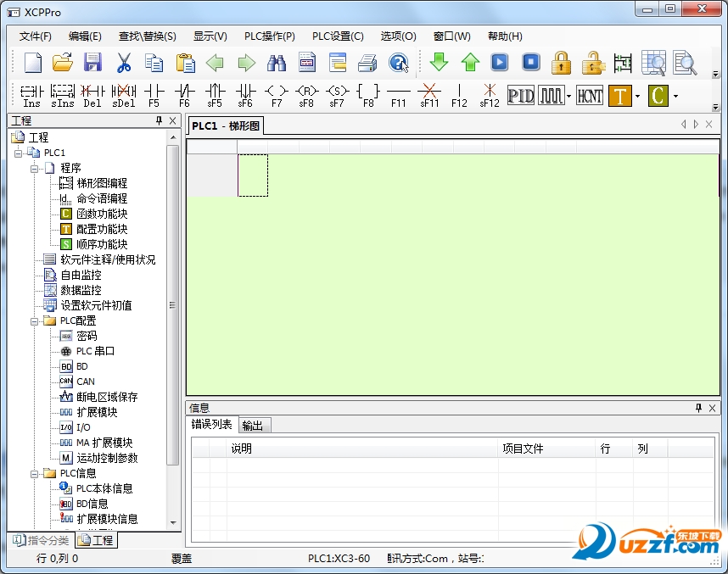
Task: Select 命令语编程 in the project tree
Action: click(102, 198)
